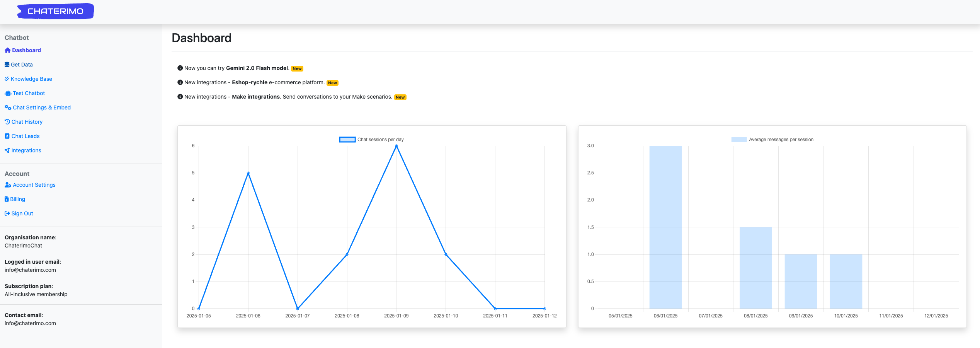Click the contact email info@chaterimo.com
This screenshot has width=980, height=348.
coord(30,323)
